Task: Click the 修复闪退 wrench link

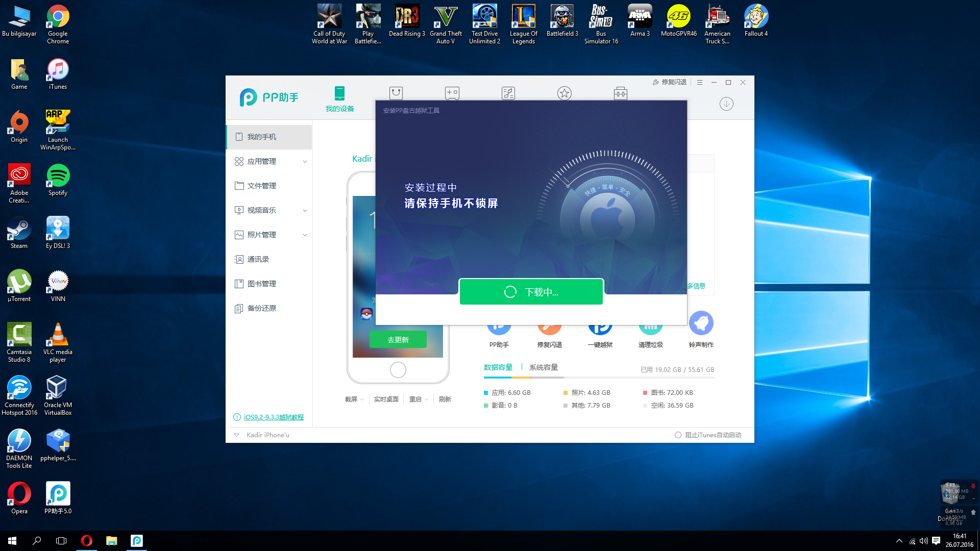Action: pyautogui.click(x=670, y=82)
